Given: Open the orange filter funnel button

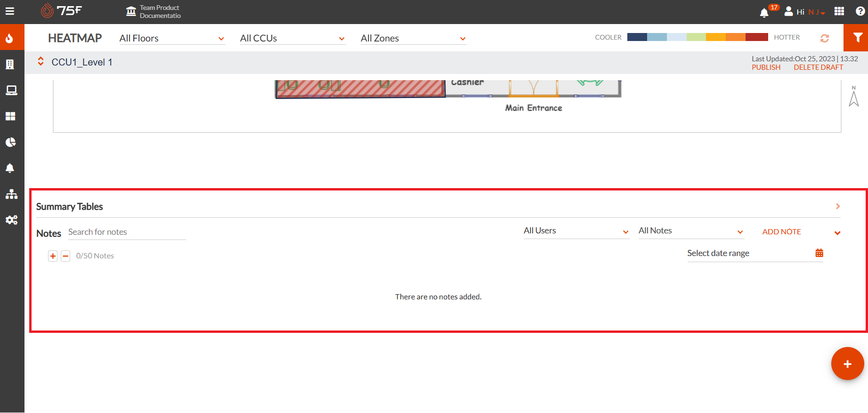Looking at the screenshot, I should pos(856,38).
